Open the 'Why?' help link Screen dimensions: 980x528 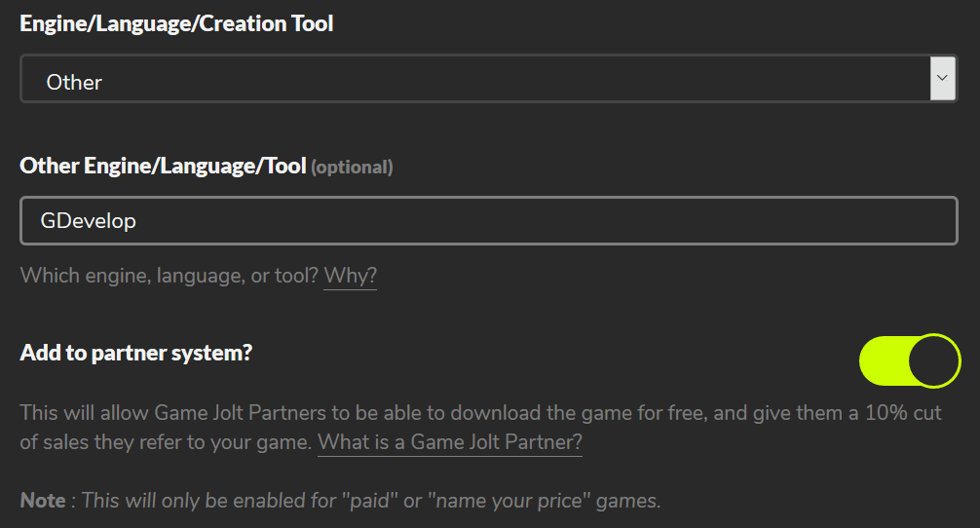coord(350,276)
